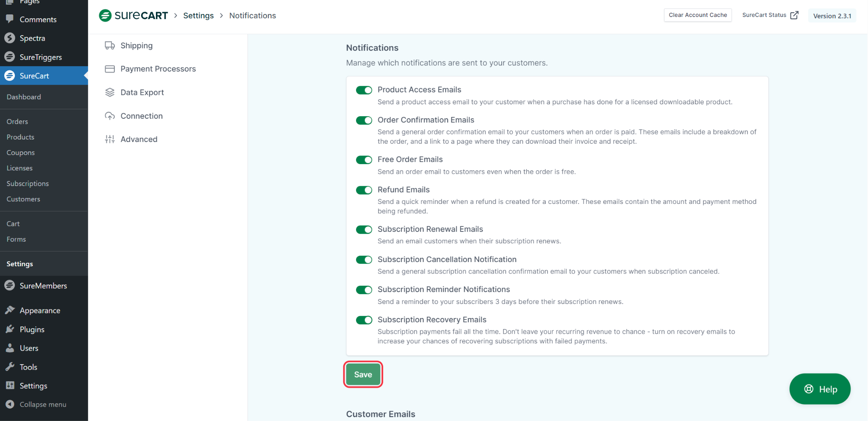Go to the SureCart Dashboard menu entry

(x=24, y=97)
